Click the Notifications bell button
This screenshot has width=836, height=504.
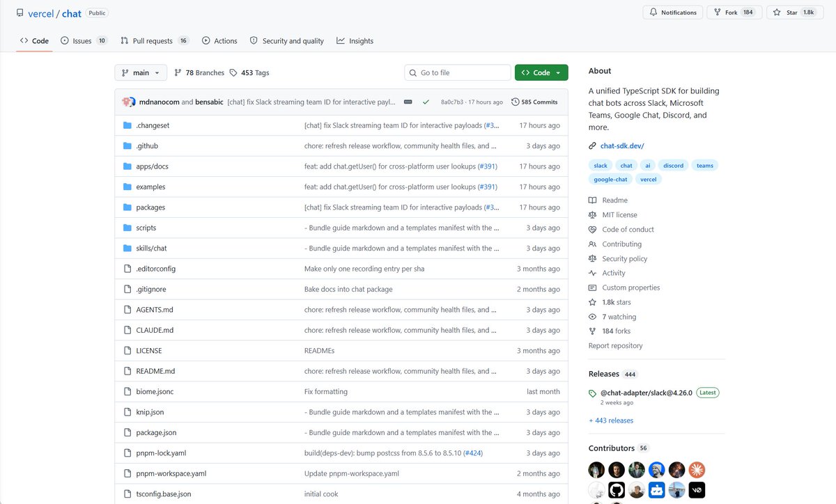click(673, 13)
